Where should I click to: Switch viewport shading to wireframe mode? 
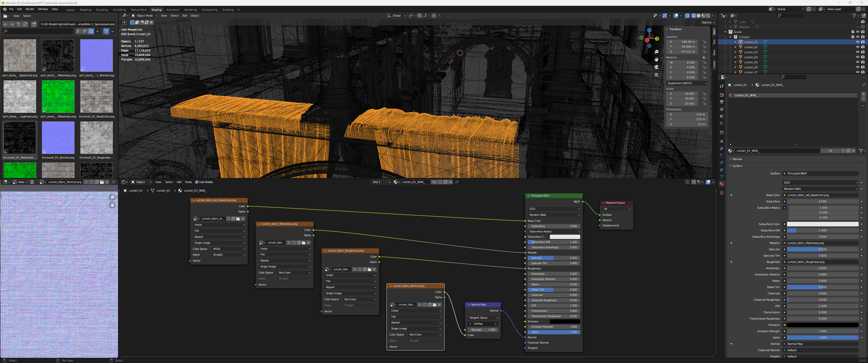(693, 16)
